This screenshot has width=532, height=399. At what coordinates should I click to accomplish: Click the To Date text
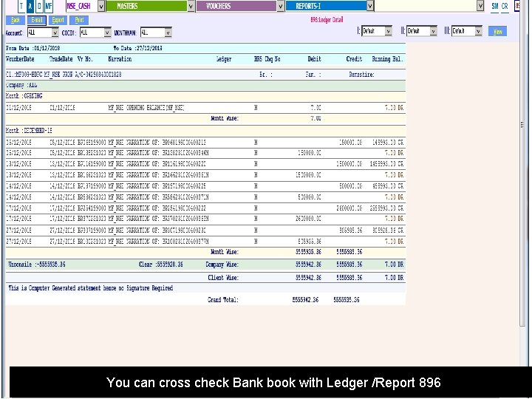(x=137, y=49)
